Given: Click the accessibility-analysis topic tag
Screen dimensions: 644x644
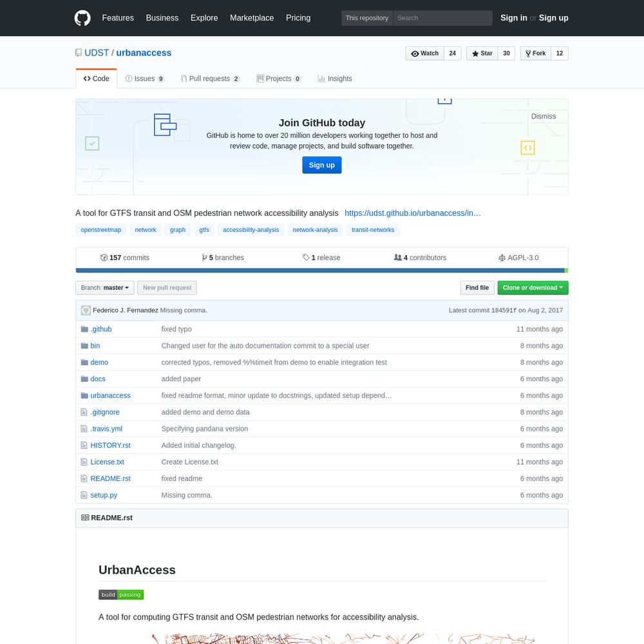Looking at the screenshot, I should click(x=251, y=230).
